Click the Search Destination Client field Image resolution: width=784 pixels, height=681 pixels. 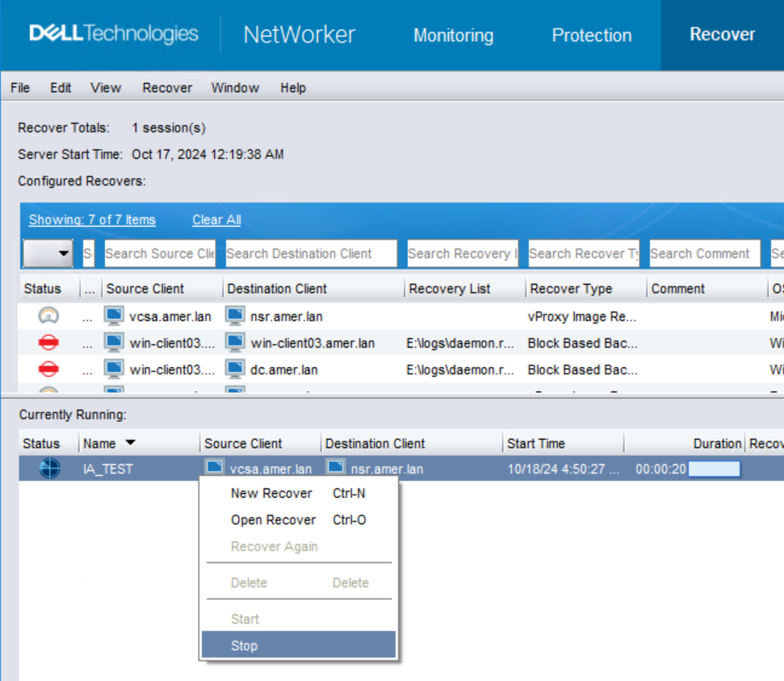[311, 253]
